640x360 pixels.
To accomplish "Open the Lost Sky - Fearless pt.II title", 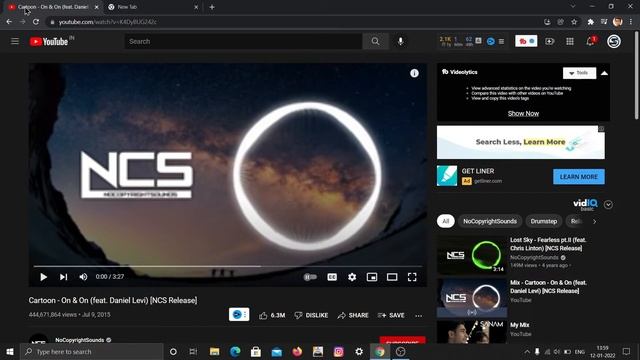I will pos(548,244).
